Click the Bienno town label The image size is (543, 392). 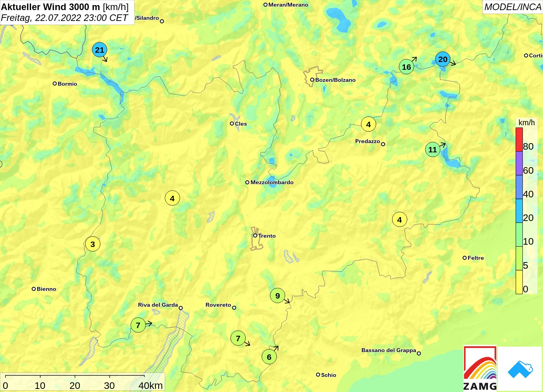tap(47, 289)
